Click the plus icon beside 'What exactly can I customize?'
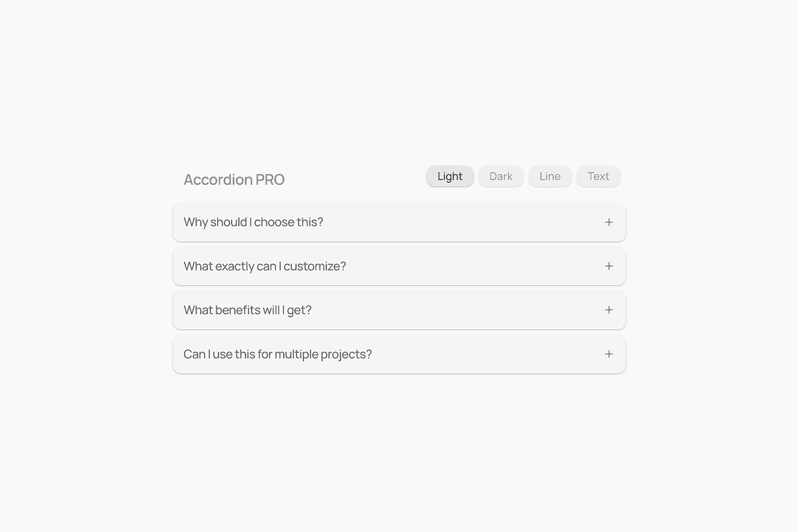This screenshot has width=798, height=532. (609, 266)
